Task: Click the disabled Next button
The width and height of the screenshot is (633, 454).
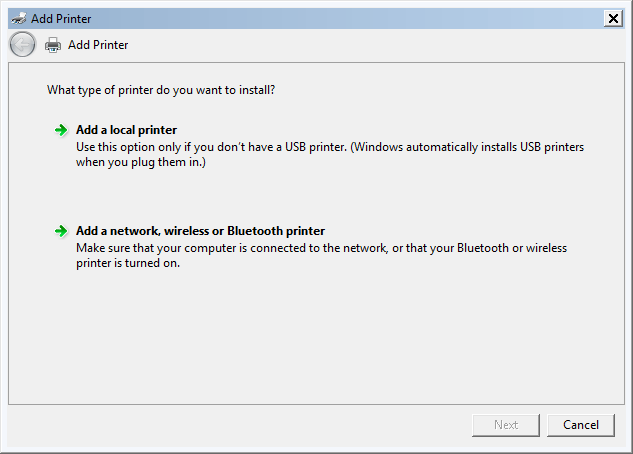Action: point(505,425)
